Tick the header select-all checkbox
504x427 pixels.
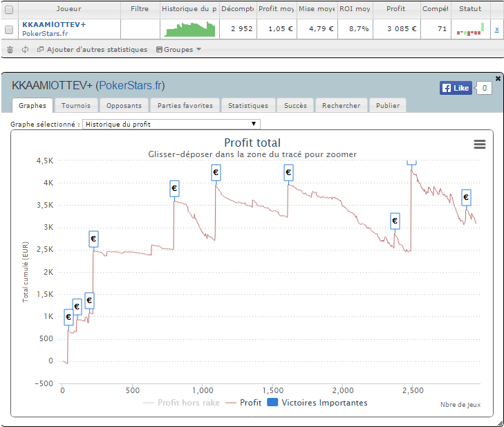tap(9, 9)
